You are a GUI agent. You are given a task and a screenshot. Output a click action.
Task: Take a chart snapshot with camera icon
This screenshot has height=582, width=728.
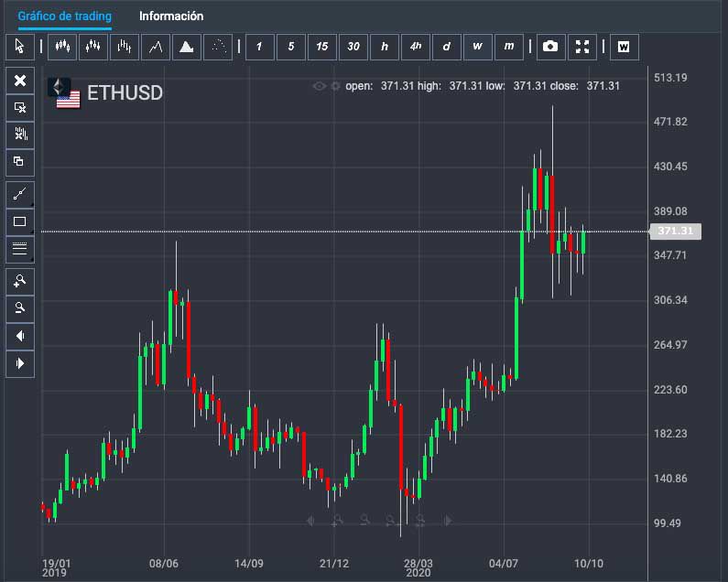pyautogui.click(x=550, y=47)
